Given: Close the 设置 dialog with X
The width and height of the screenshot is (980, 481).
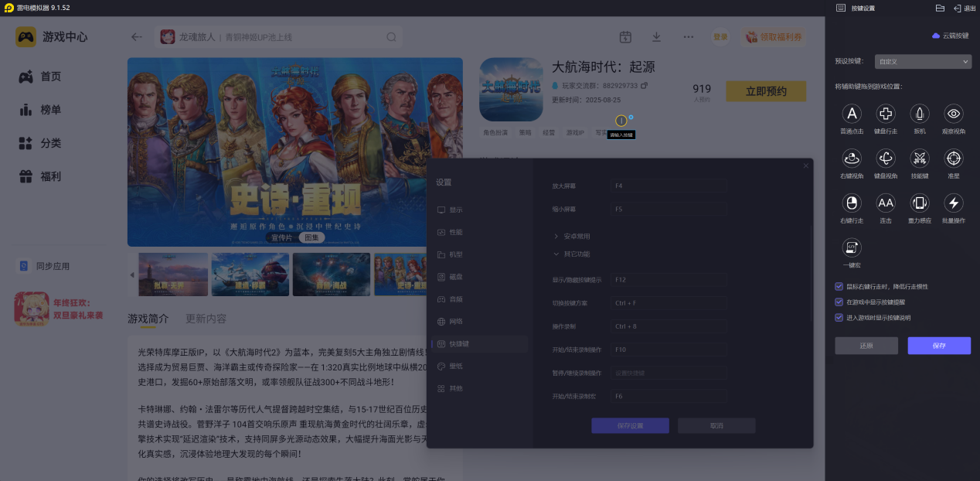Looking at the screenshot, I should (805, 165).
